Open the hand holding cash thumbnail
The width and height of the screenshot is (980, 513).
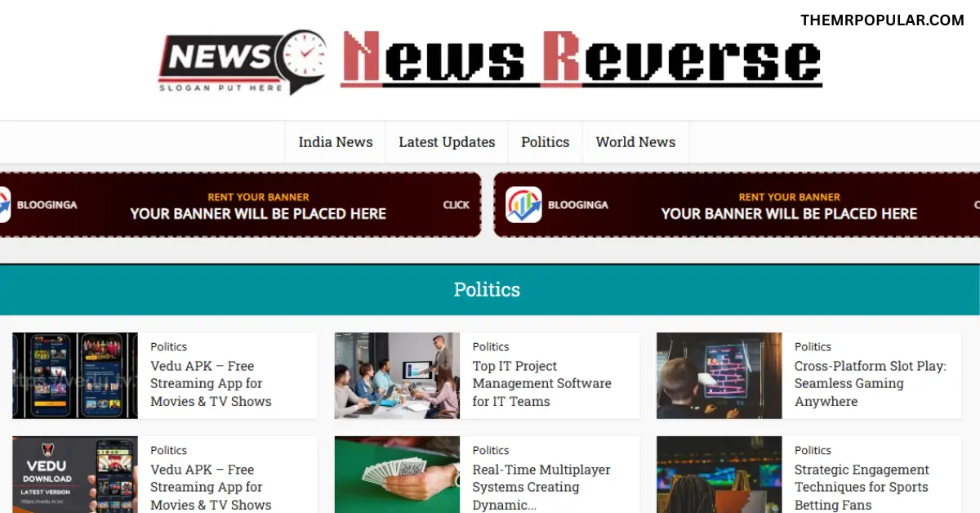point(397,475)
